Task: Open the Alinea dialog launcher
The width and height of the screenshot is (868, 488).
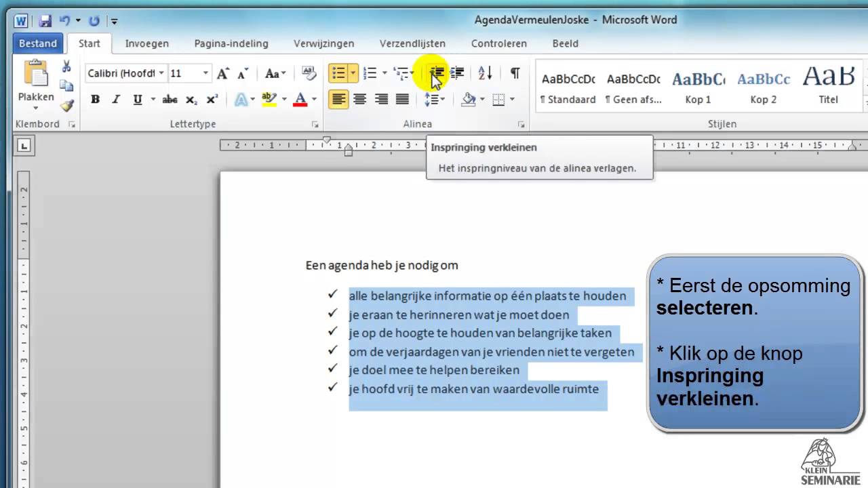Action: click(x=521, y=125)
